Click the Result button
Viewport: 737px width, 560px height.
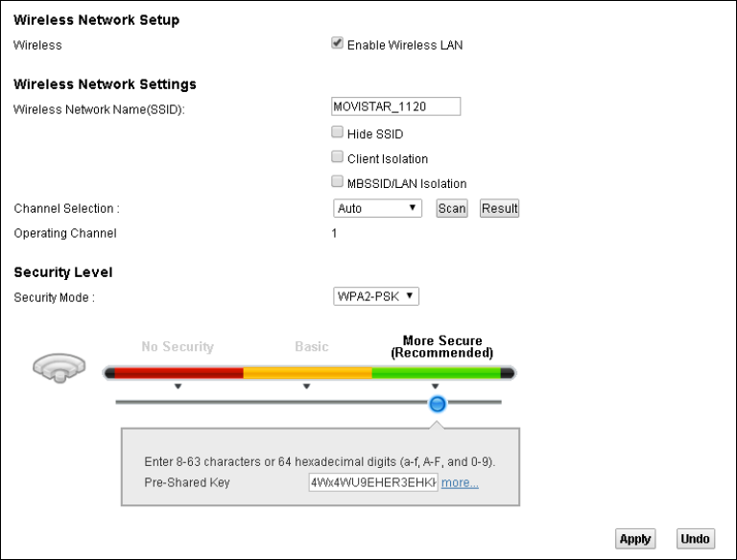tap(499, 208)
